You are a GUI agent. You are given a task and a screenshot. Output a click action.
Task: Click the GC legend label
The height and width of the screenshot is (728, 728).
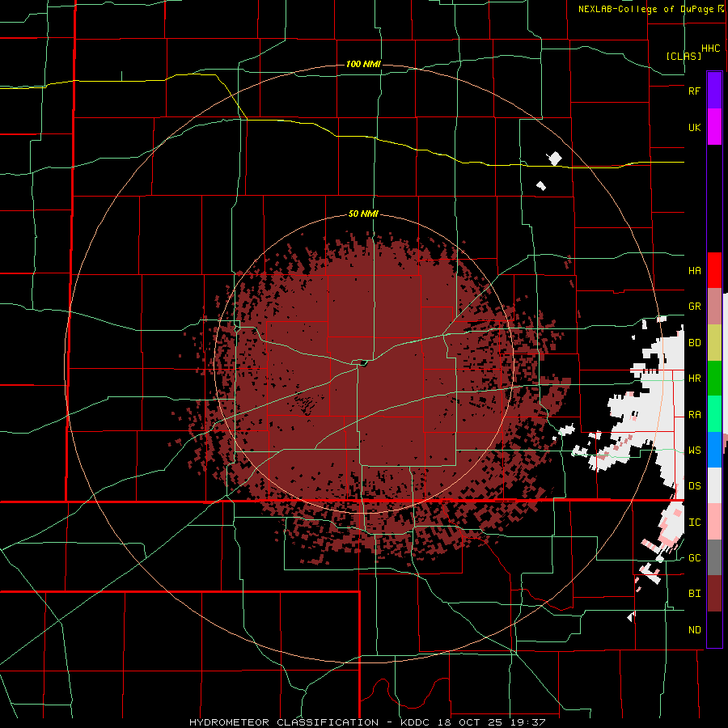coord(694,558)
